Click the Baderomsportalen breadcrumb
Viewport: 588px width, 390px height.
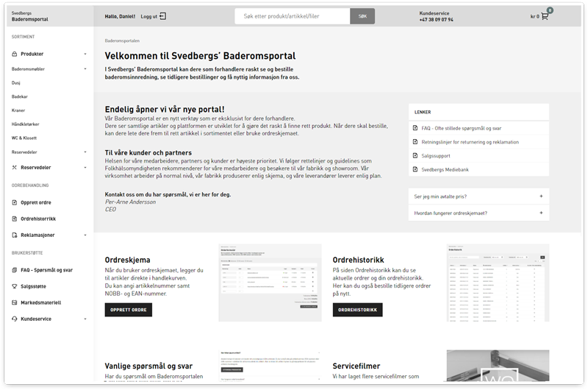pos(122,41)
